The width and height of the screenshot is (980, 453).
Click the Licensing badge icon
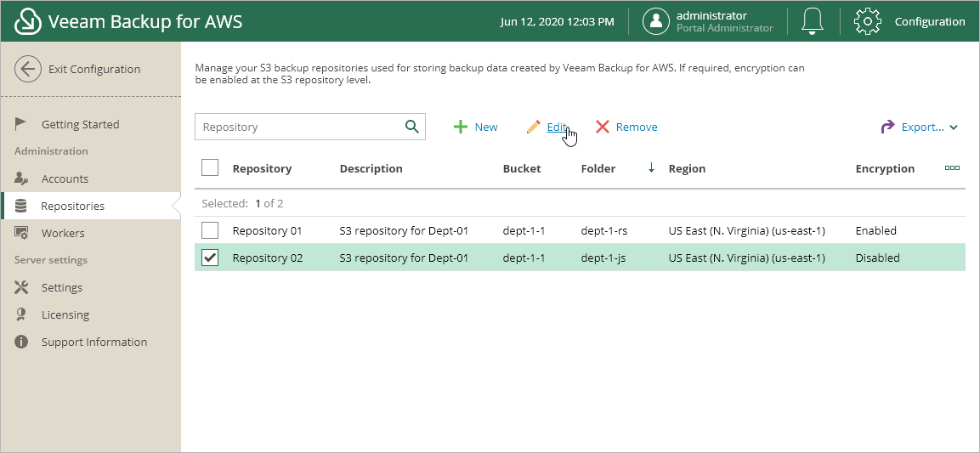click(20, 314)
